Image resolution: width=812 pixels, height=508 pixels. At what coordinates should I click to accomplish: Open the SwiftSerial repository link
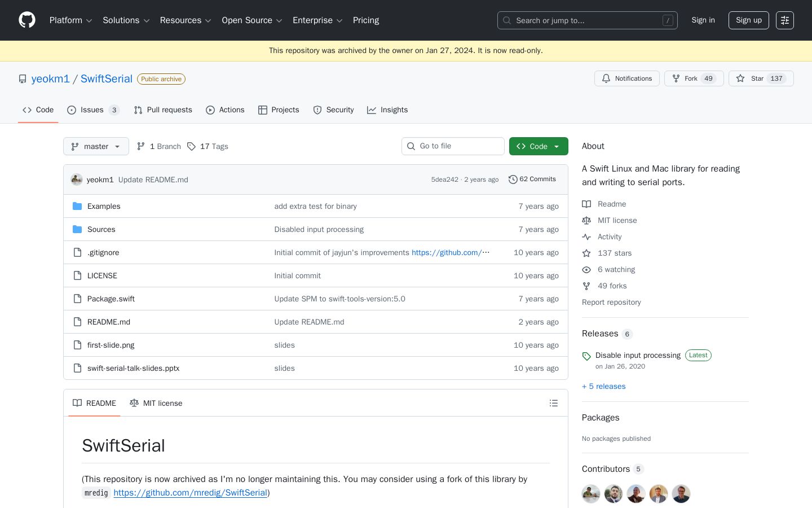click(x=107, y=79)
